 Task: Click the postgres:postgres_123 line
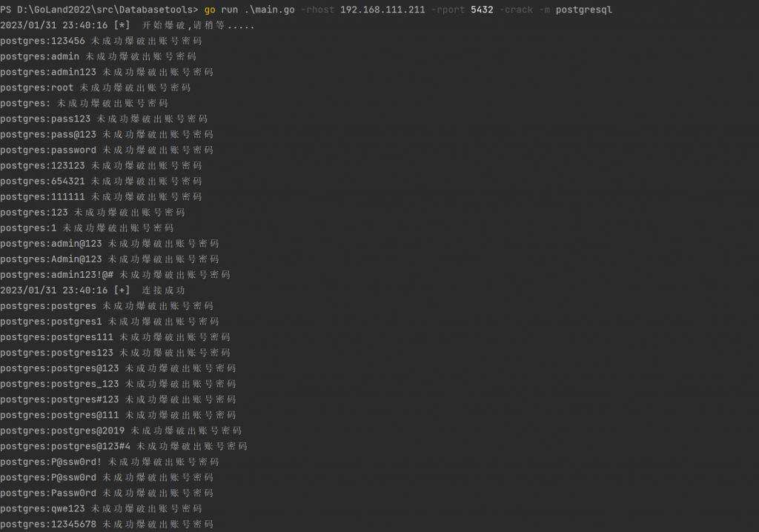pyautogui.click(x=118, y=384)
